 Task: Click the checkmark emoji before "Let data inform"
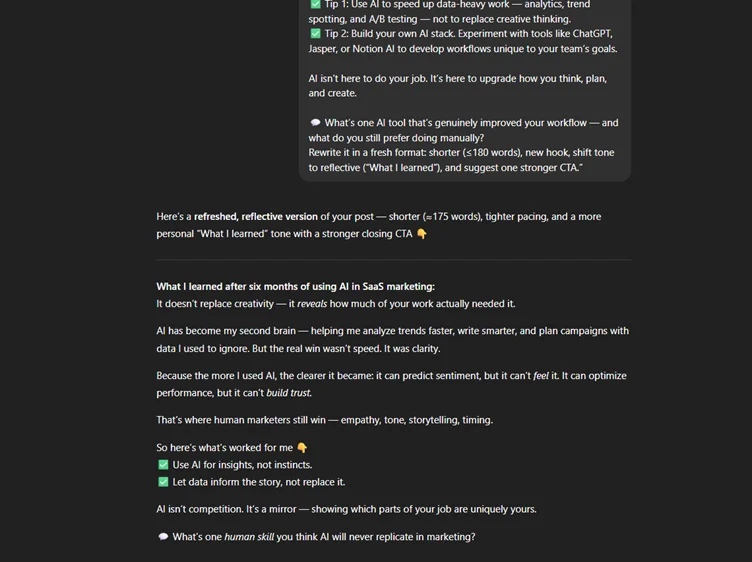coord(163,482)
